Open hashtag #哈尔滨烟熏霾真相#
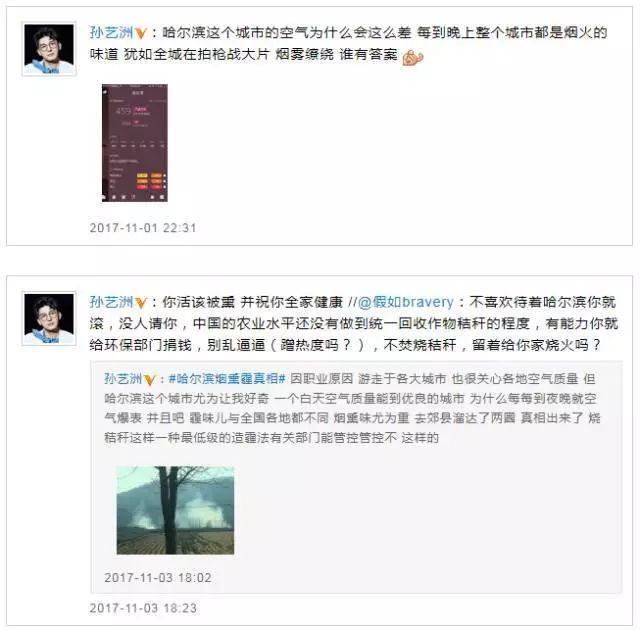 point(227,379)
